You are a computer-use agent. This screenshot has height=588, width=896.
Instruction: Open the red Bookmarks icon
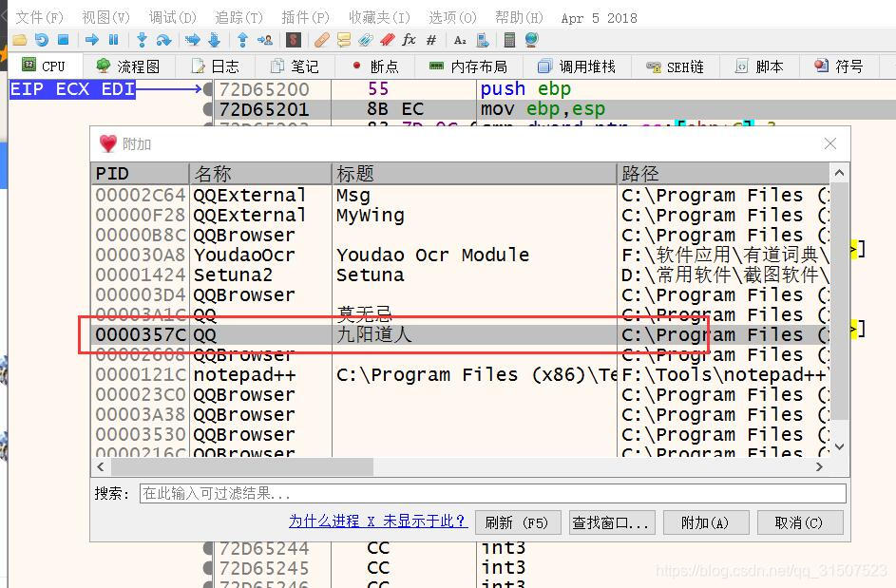click(388, 40)
